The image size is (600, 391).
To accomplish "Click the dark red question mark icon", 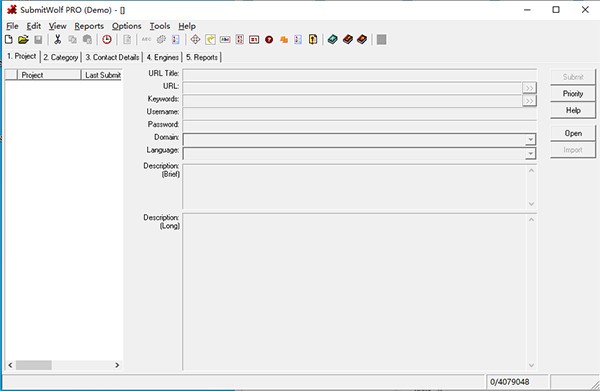I will pyautogui.click(x=269, y=39).
